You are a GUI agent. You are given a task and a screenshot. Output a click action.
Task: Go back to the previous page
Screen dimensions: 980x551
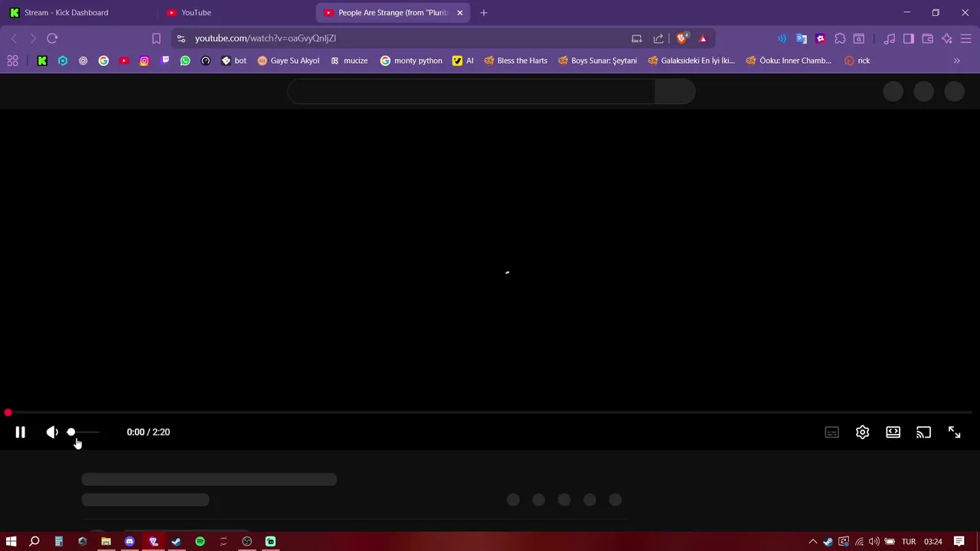[x=14, y=38]
